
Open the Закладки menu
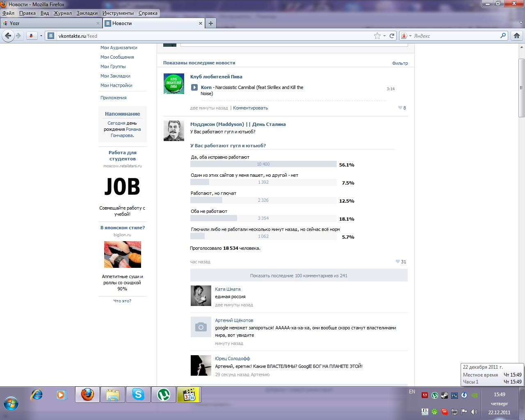87,13
